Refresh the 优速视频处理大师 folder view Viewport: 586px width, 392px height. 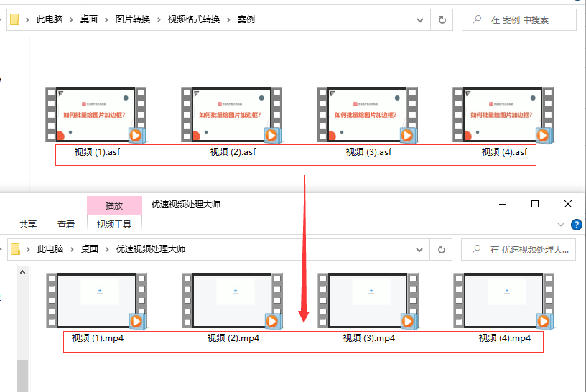(442, 249)
